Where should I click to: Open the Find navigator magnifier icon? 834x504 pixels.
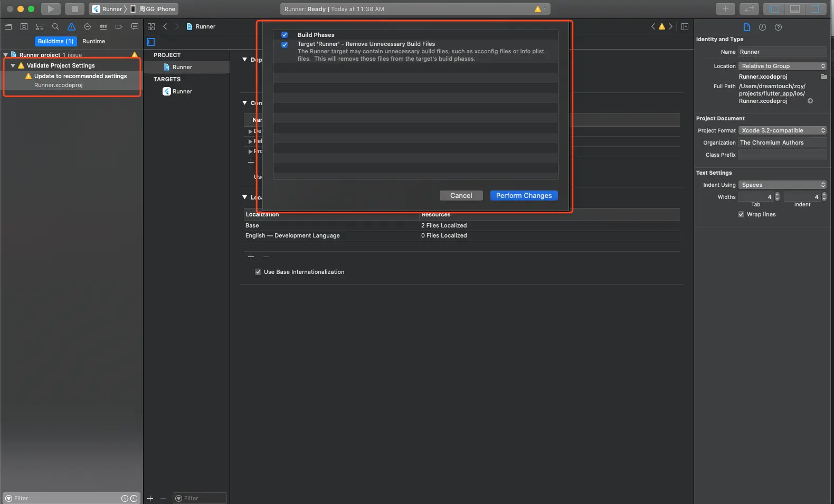[x=55, y=26]
